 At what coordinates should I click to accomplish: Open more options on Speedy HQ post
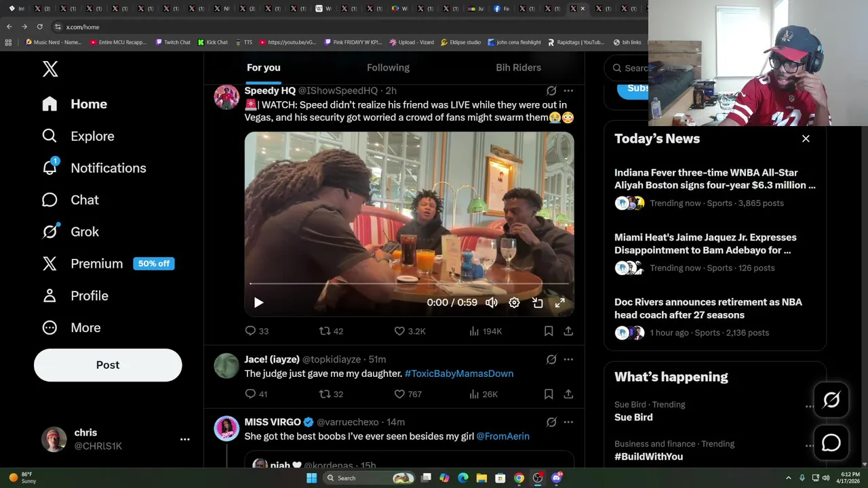click(568, 90)
